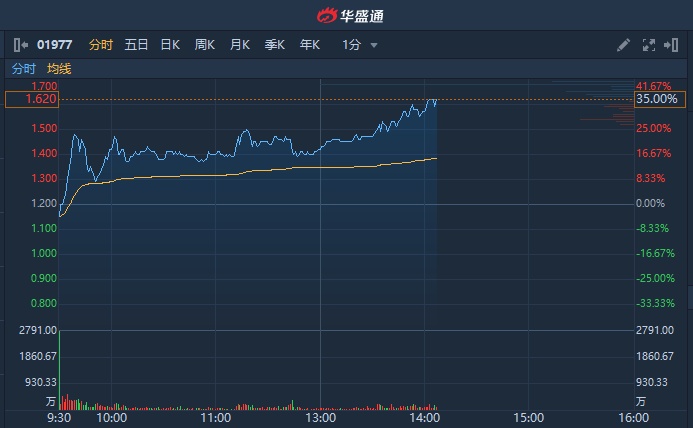
Task: Click the stock code 01977
Action: coord(54,45)
